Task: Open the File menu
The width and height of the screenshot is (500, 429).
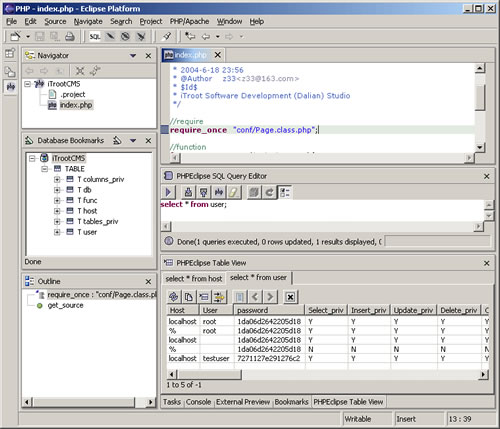Action: pos(11,22)
